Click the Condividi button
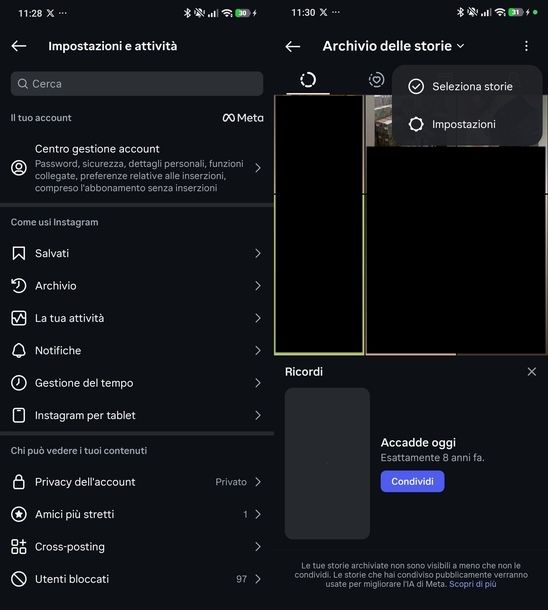This screenshot has height=610, width=548. coord(412,481)
